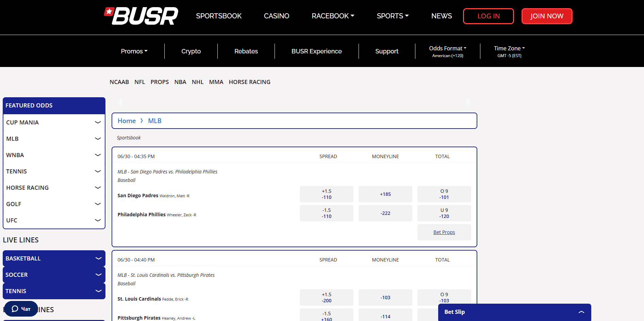This screenshot has width=644, height=321.
Task: Expand the MLB sidebar section
Action: (x=54, y=139)
